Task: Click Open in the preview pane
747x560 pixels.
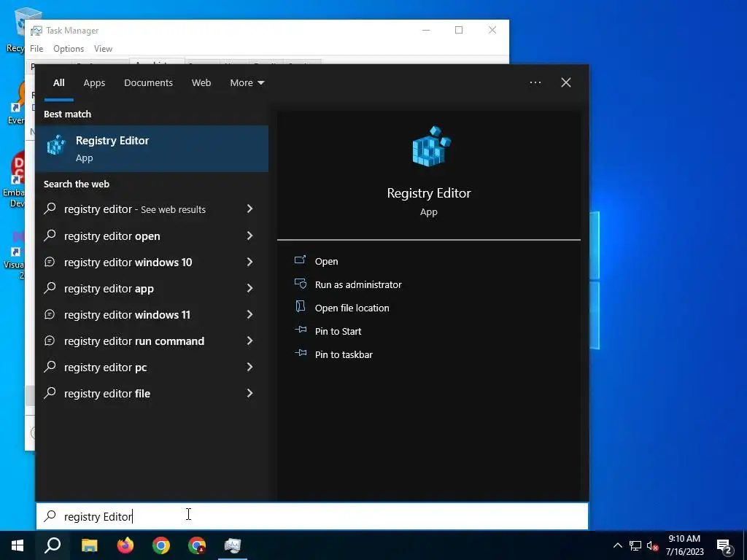Action: click(x=326, y=262)
